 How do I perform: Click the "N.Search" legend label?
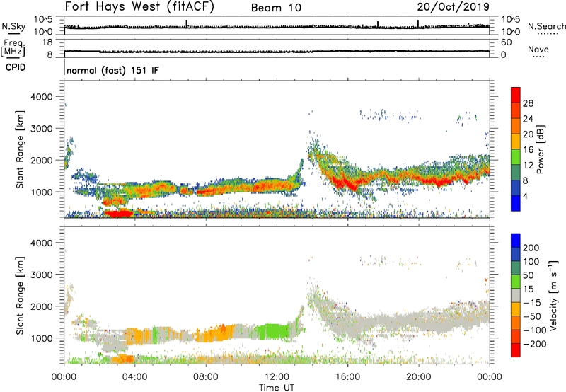(x=546, y=26)
